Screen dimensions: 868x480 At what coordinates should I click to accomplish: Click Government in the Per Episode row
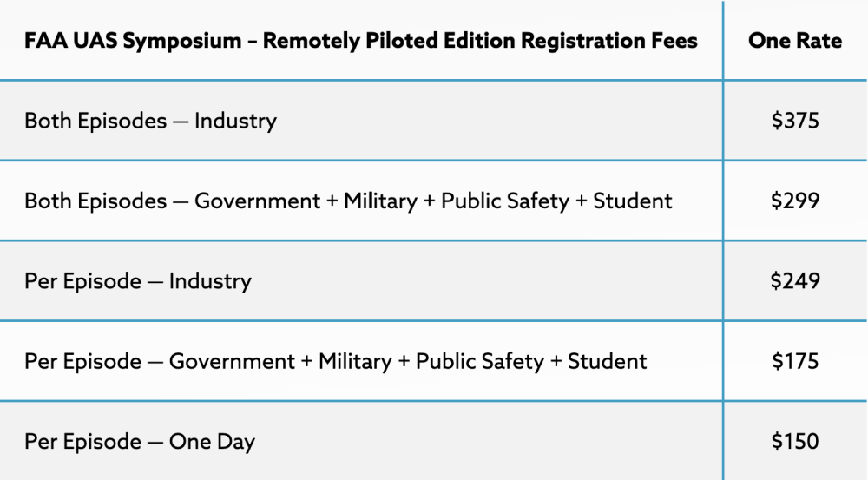pyautogui.click(x=232, y=361)
